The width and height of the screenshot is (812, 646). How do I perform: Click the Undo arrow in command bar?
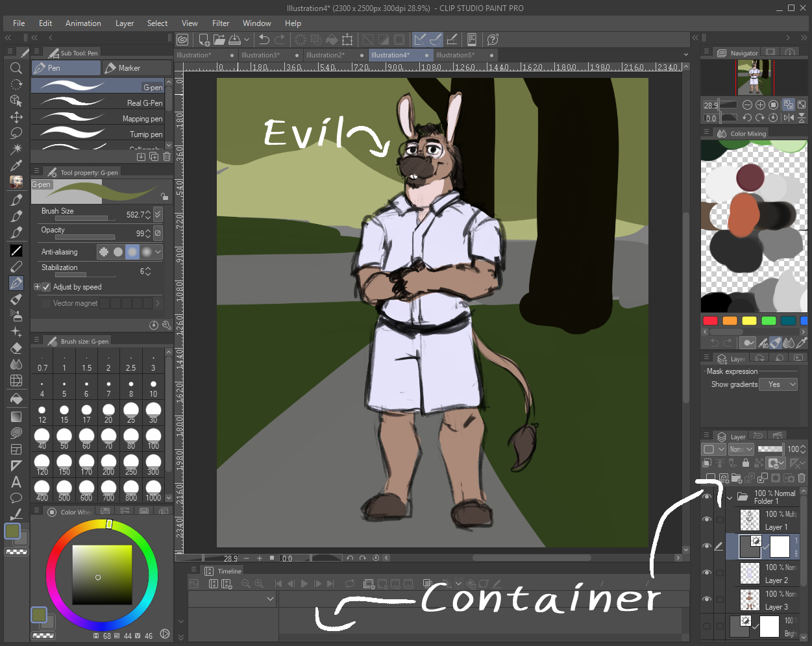264,40
